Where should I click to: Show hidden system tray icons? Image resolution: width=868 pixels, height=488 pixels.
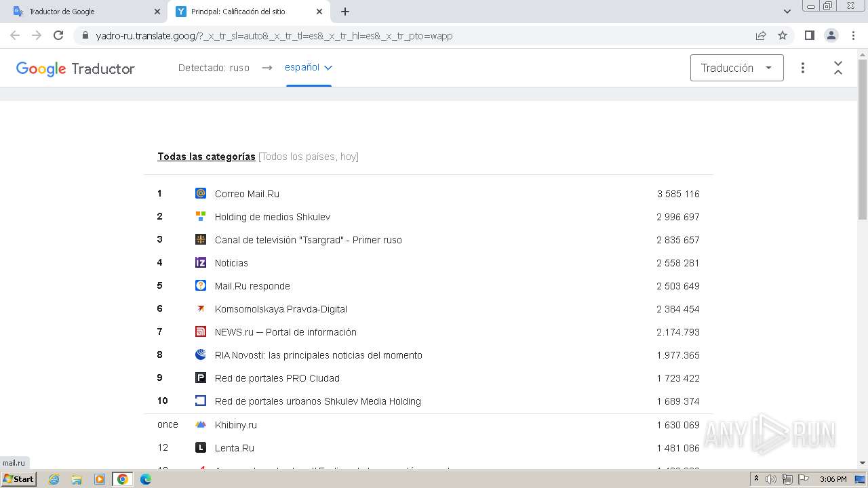tap(756, 479)
